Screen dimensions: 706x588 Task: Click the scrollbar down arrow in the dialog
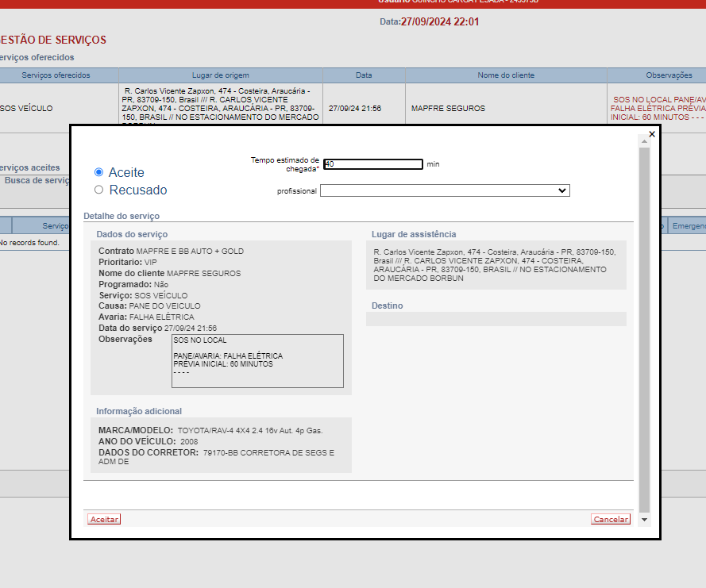click(644, 519)
